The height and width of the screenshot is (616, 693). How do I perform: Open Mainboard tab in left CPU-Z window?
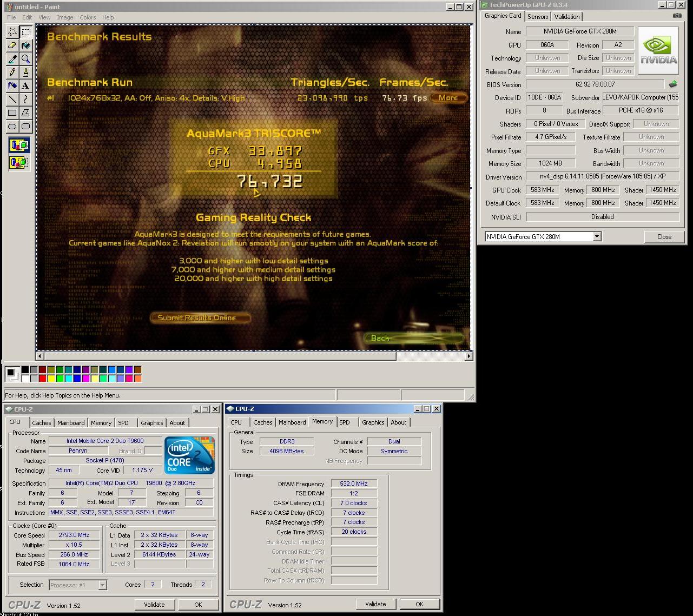pyautogui.click(x=71, y=423)
